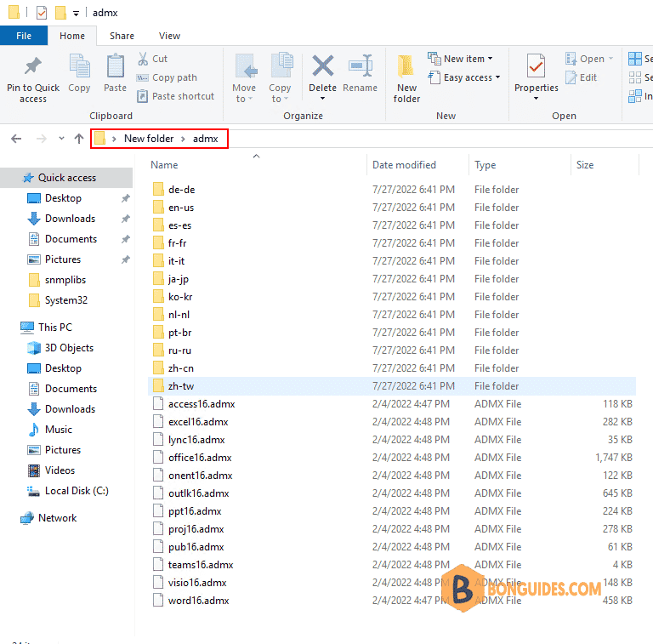This screenshot has width=653, height=644.
Task: Open Music in navigation pane
Action: click(x=59, y=430)
